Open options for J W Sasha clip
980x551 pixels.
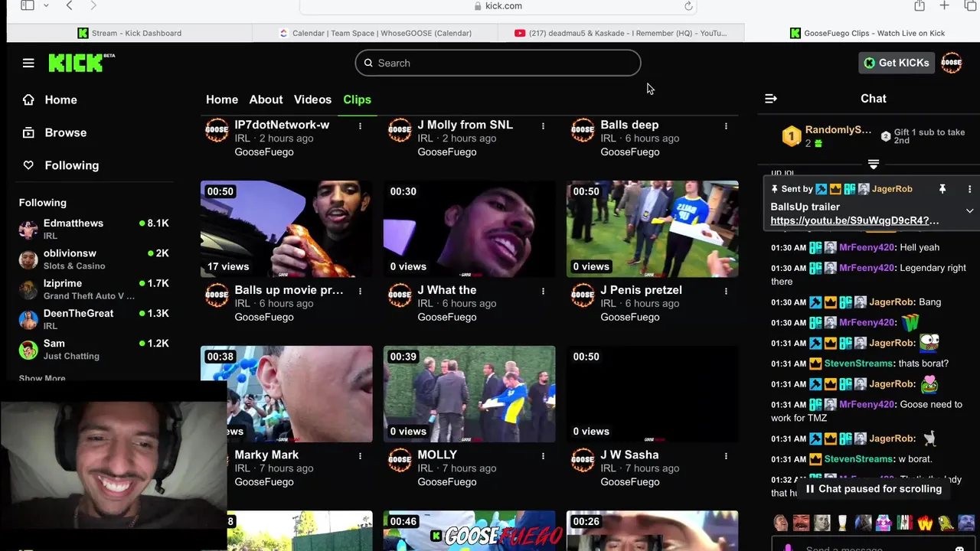(726, 455)
